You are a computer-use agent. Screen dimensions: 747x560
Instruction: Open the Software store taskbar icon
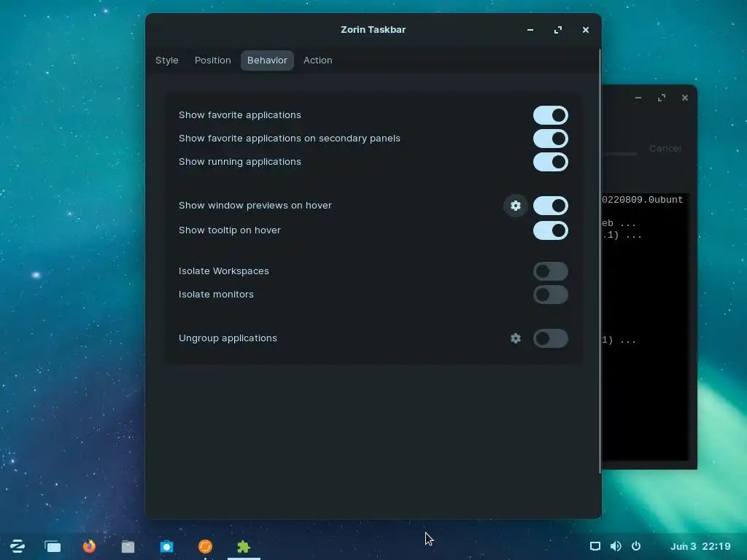[167, 546]
